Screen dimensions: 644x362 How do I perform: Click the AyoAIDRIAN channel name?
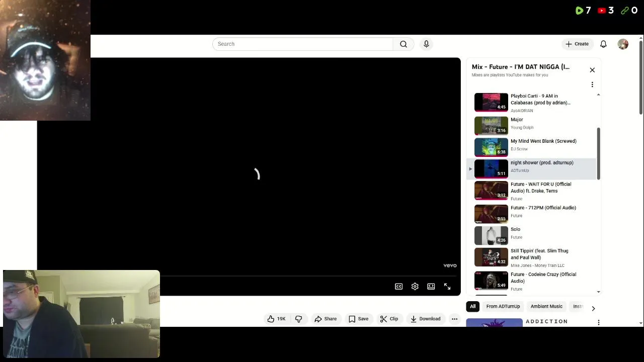522,111
